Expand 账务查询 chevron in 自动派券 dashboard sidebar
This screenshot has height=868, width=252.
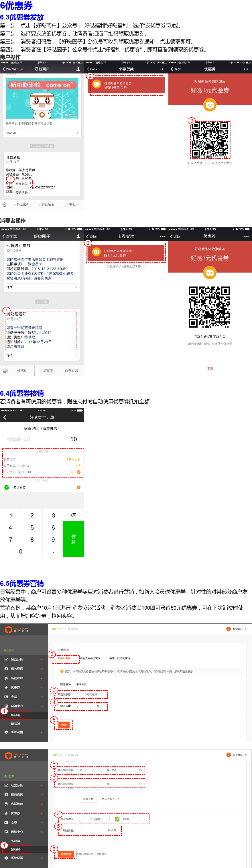point(42,669)
